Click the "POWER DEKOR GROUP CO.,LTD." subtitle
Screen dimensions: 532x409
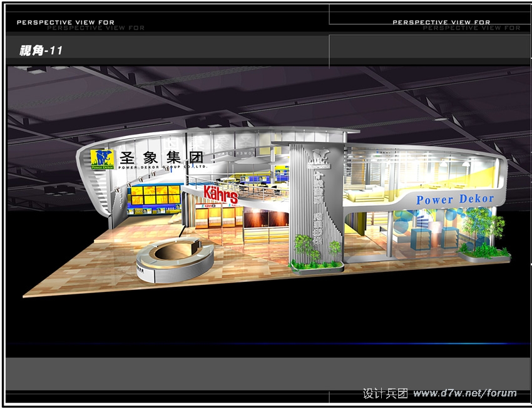163,167
